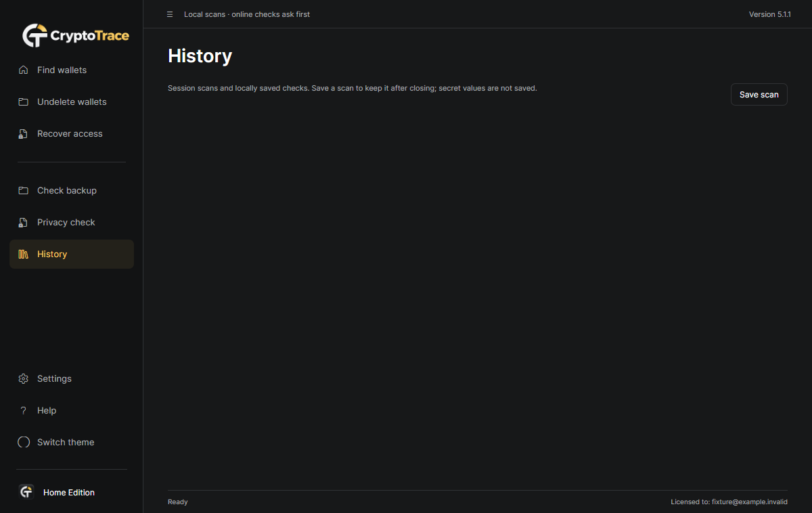The width and height of the screenshot is (812, 513).
Task: Click the Switch theme circle icon
Action: [23, 442]
